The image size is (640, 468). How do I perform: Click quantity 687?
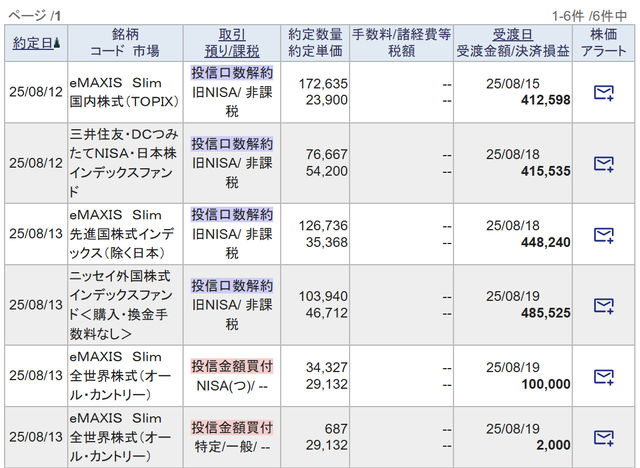tap(336, 429)
